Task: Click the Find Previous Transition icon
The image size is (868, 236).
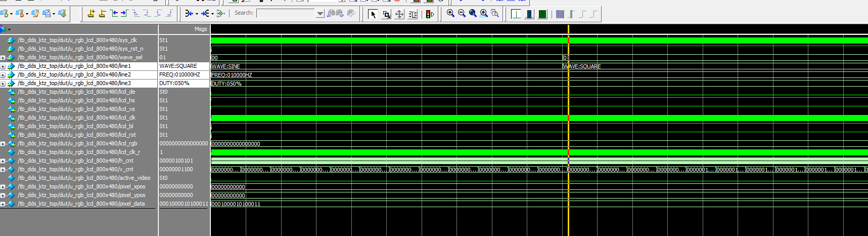Action: pos(114,13)
